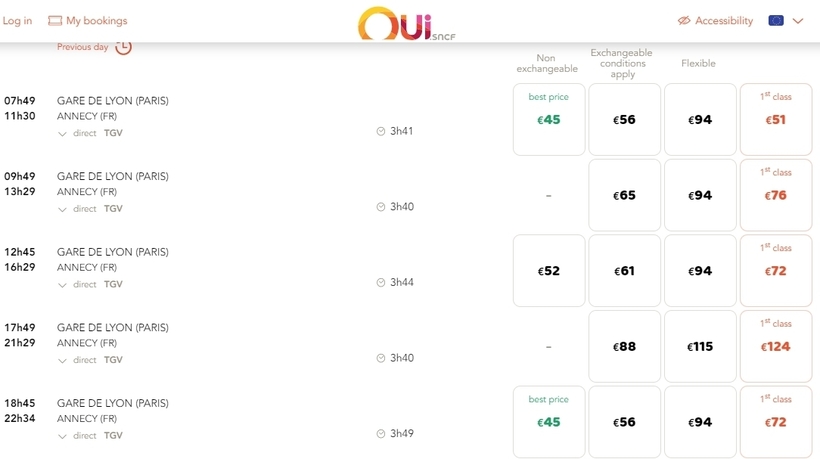
Task: Expand details of the 07h49 direct TGV
Action: coord(62,134)
